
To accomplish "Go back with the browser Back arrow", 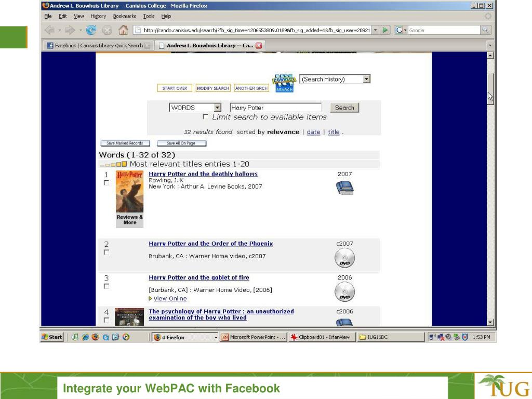I will pos(49,30).
